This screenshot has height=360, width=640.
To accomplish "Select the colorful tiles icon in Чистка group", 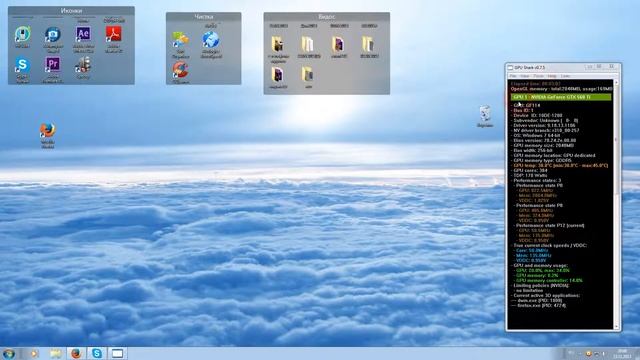I will 180,40.
